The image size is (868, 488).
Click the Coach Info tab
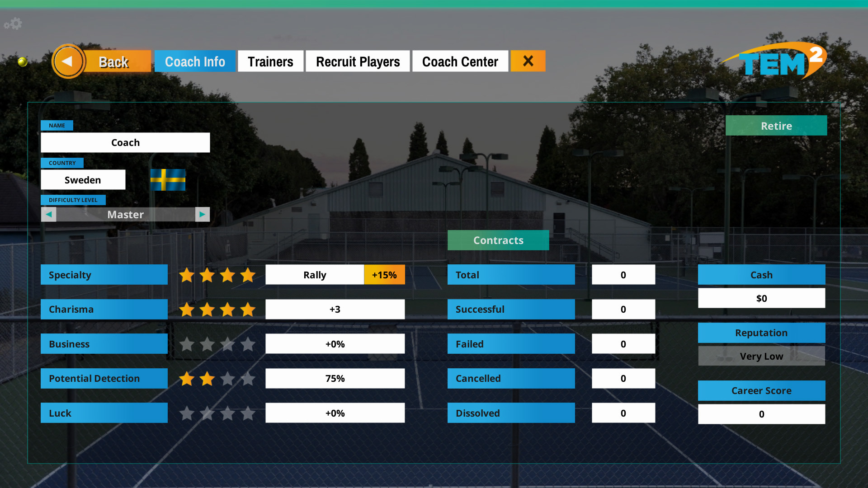(194, 61)
